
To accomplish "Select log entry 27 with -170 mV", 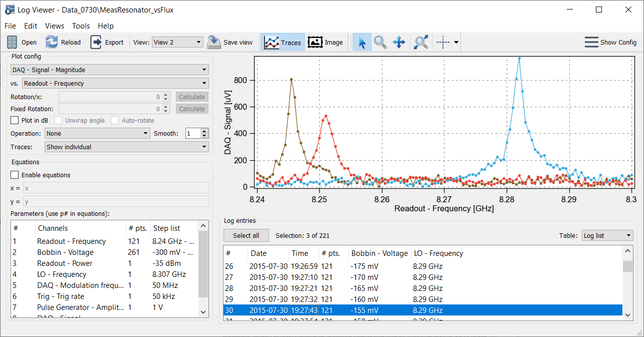I will (x=423, y=277).
